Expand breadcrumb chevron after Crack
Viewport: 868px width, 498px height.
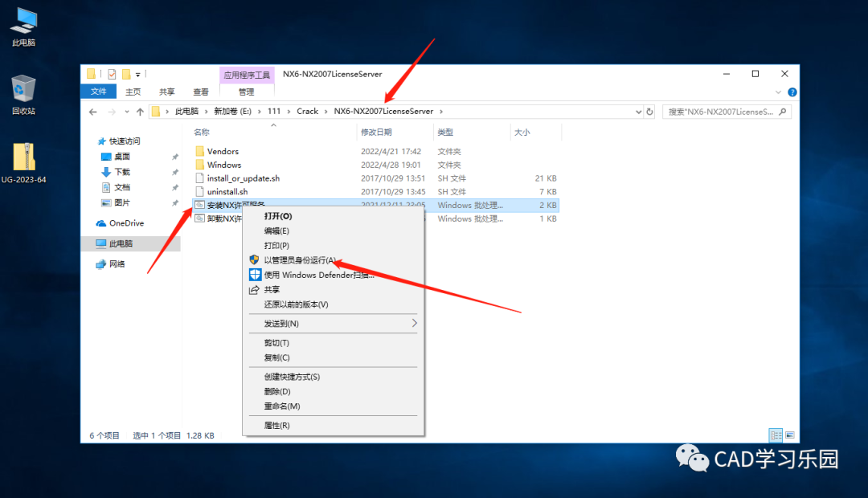326,111
